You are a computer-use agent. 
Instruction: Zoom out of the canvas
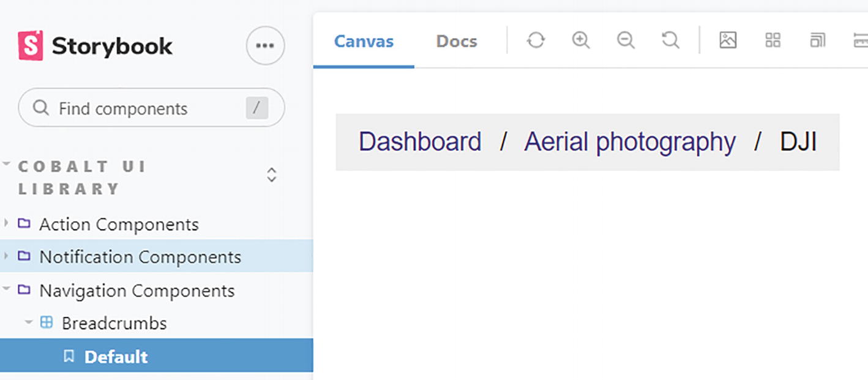tap(626, 41)
